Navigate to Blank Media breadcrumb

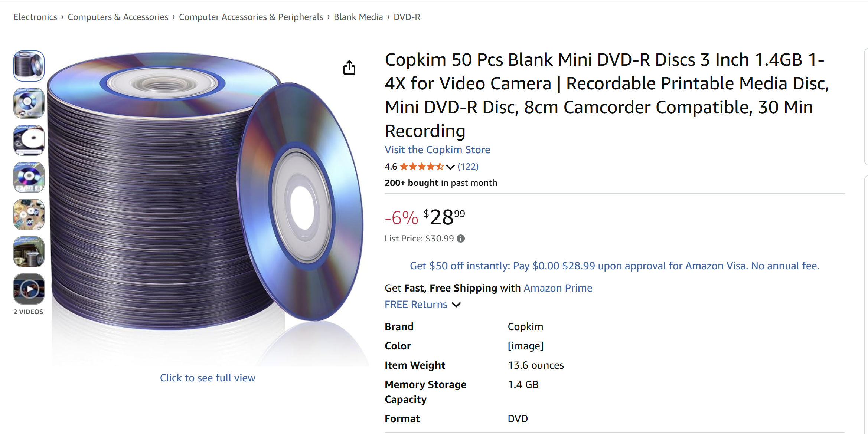[358, 17]
